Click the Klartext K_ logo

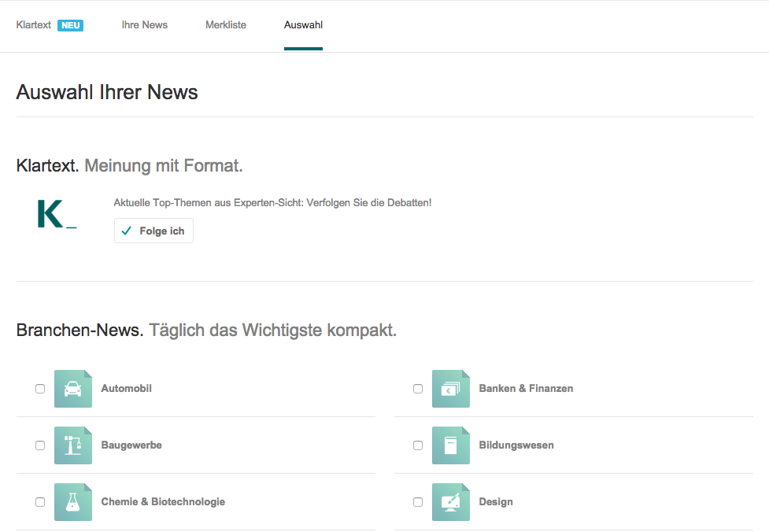point(57,214)
